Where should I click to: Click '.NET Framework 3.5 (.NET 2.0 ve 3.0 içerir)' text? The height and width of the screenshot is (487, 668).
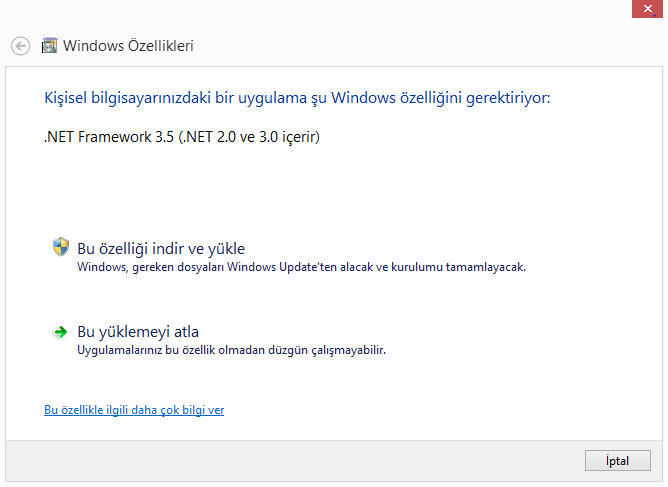182,137
